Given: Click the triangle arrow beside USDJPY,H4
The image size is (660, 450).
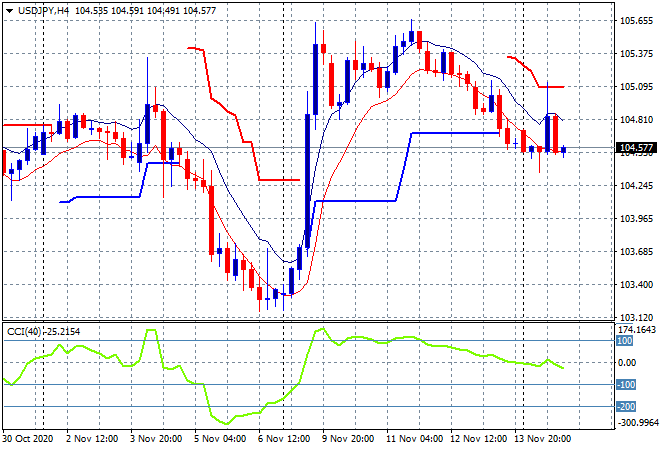Looking at the screenshot, I should [9, 10].
